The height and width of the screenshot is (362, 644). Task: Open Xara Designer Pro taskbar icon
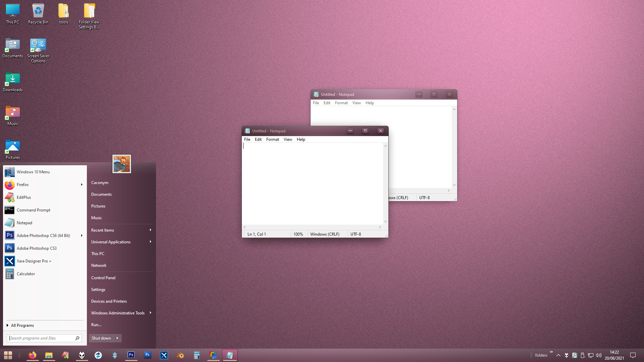[x=164, y=355]
